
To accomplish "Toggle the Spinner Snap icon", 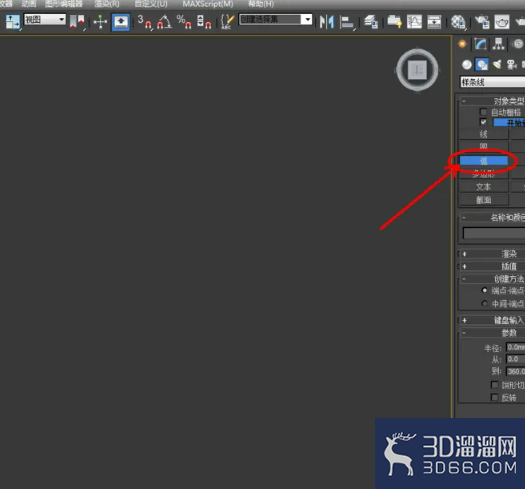I will pos(204,22).
